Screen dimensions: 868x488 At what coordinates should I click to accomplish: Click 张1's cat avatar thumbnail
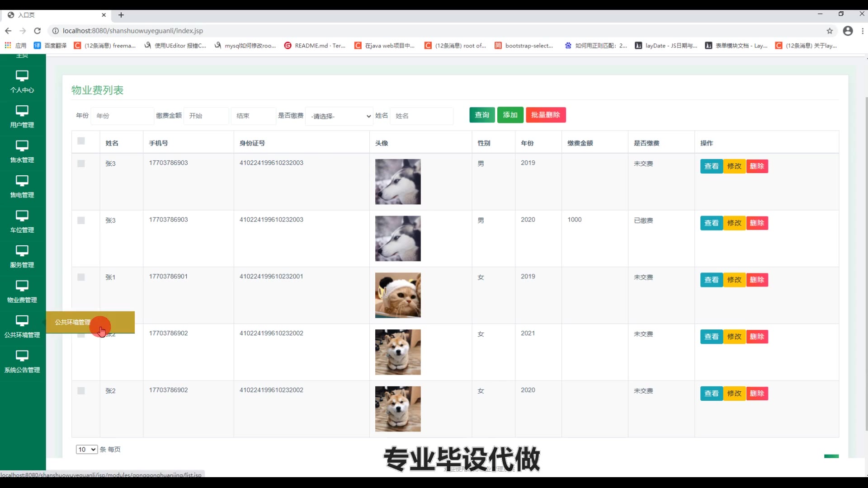click(x=398, y=295)
